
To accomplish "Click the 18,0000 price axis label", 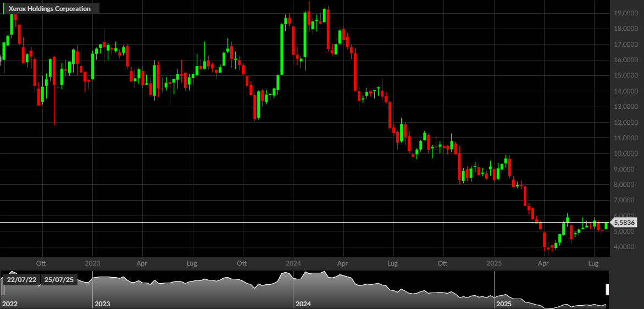I will [x=626, y=29].
